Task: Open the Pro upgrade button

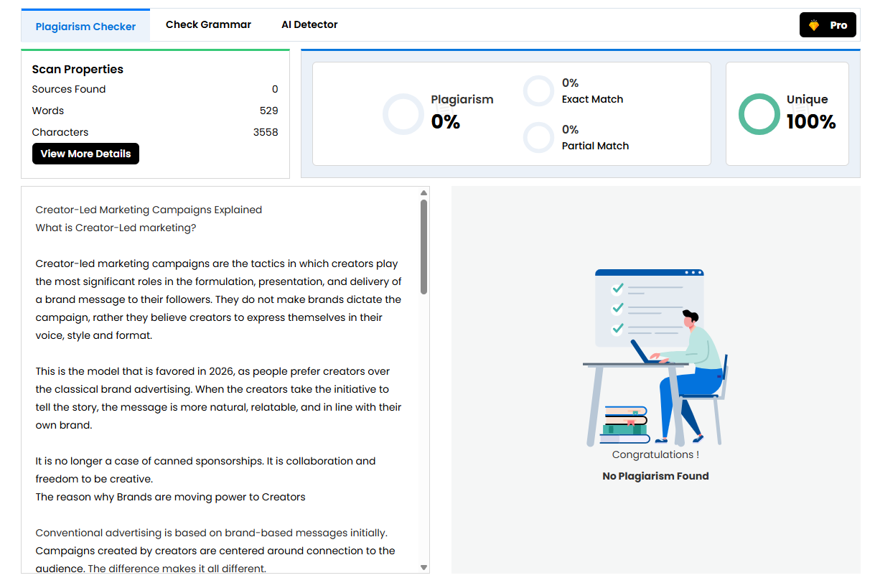Action: 828,25
